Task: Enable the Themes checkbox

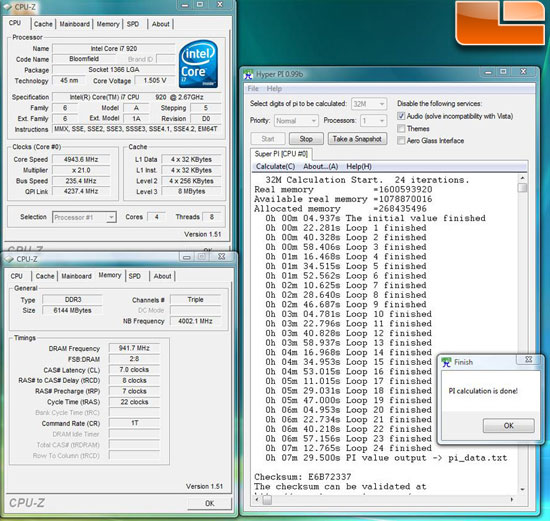Action: 401,128
